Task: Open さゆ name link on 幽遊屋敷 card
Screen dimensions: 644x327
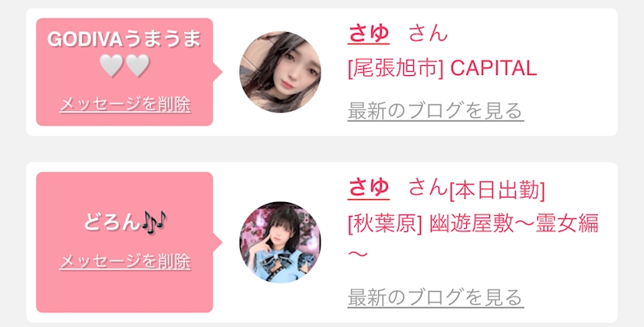Action: point(369,188)
